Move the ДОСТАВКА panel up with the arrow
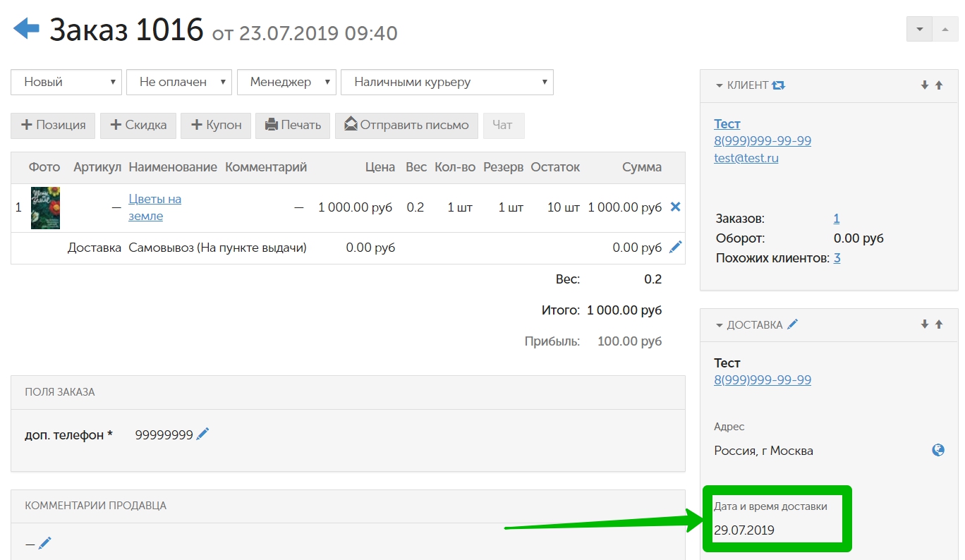Viewport: 965px width, 560px height. [x=939, y=324]
